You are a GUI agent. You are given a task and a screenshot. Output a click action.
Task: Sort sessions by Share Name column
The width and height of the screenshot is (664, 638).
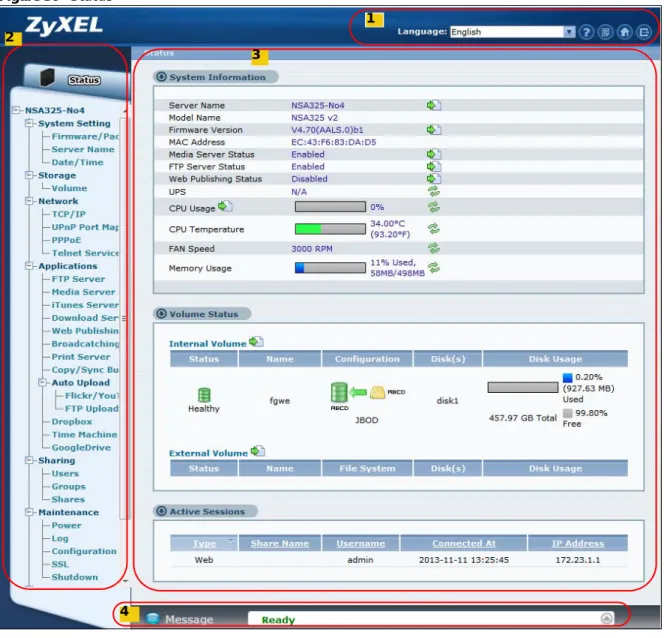279,543
